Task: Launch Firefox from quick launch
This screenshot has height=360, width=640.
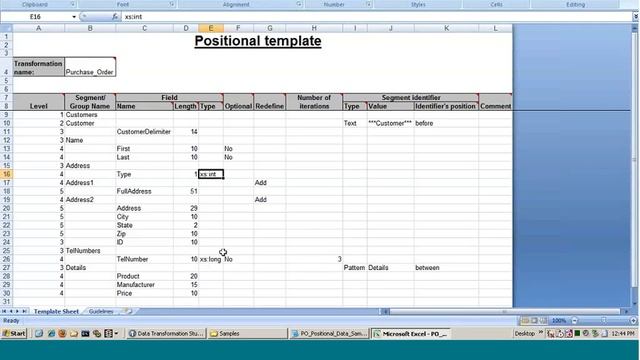Action: point(62,333)
